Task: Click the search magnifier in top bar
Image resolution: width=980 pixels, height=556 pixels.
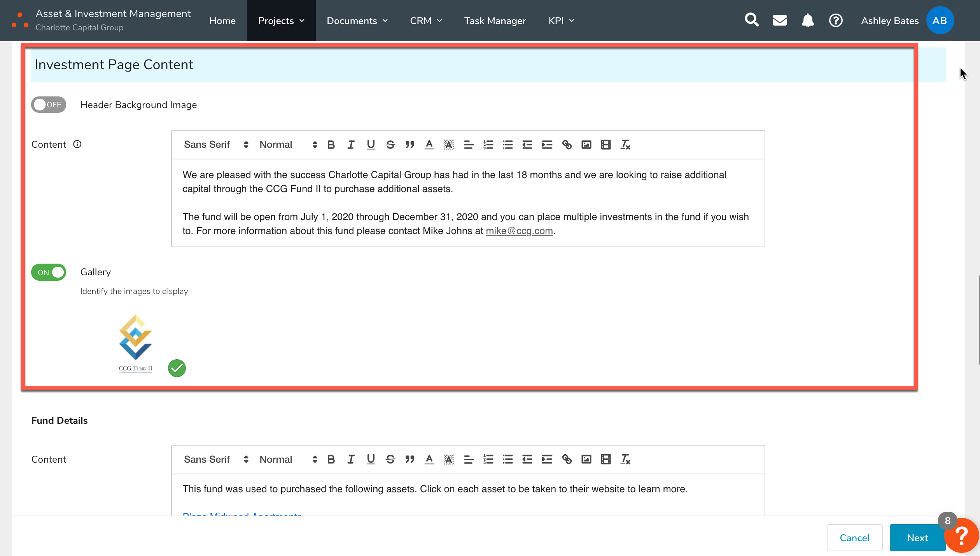Action: 751,20
